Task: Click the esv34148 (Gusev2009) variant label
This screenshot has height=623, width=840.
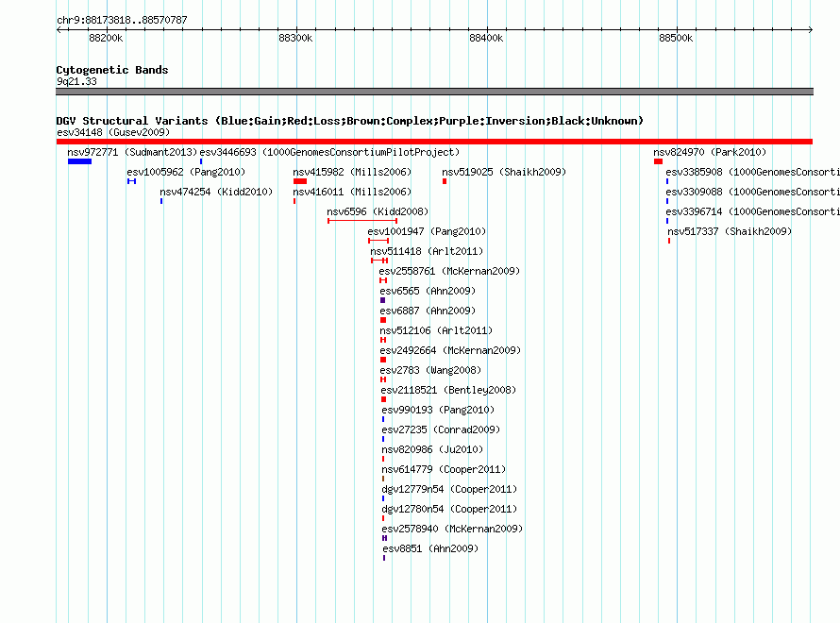Action: [x=113, y=132]
